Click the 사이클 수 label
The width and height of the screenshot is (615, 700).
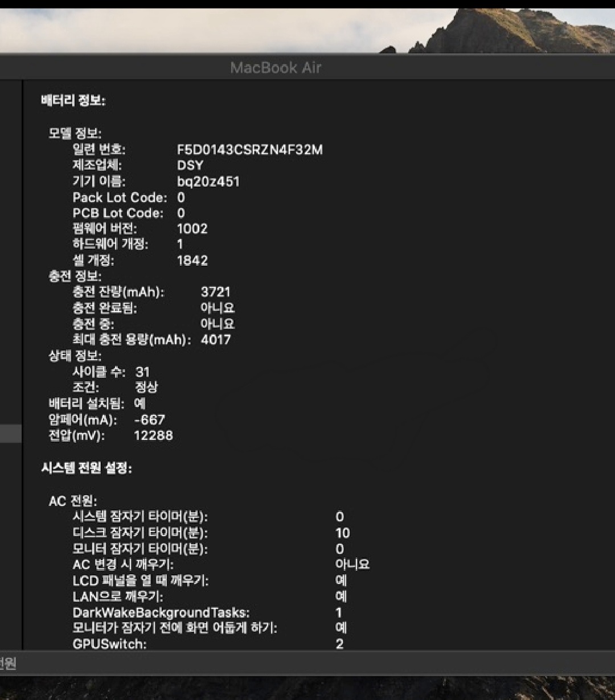coord(99,372)
